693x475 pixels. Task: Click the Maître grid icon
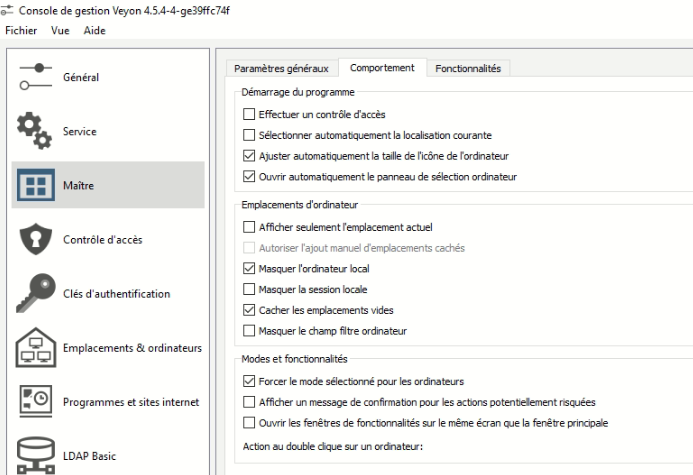(36, 185)
